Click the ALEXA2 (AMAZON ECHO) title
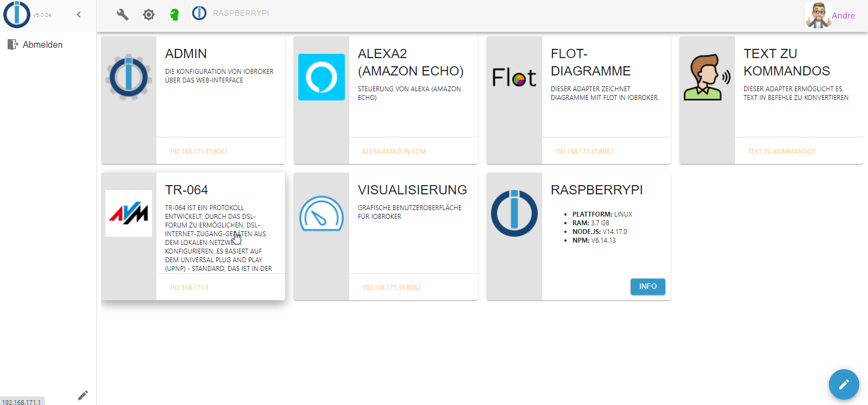This screenshot has height=405, width=868. point(411,62)
